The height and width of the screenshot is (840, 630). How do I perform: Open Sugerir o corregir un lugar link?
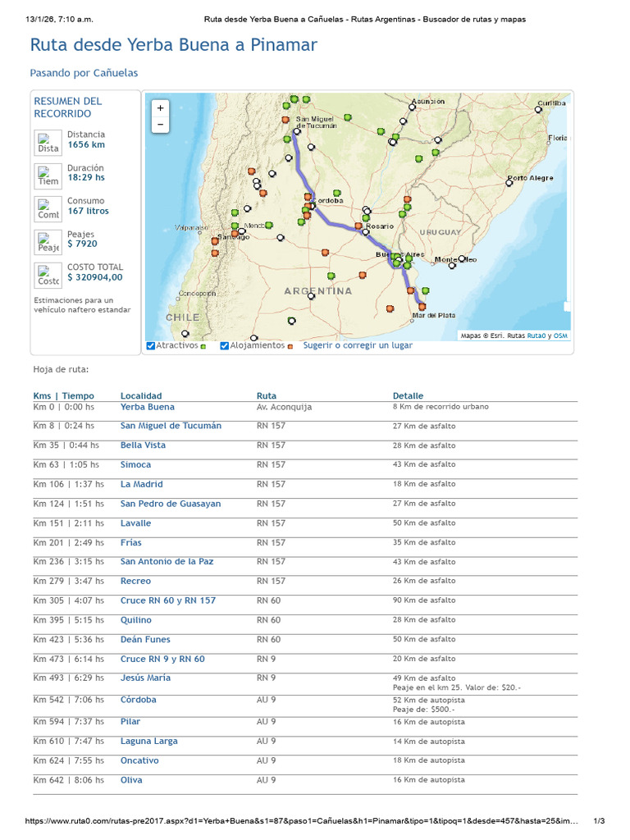point(358,345)
